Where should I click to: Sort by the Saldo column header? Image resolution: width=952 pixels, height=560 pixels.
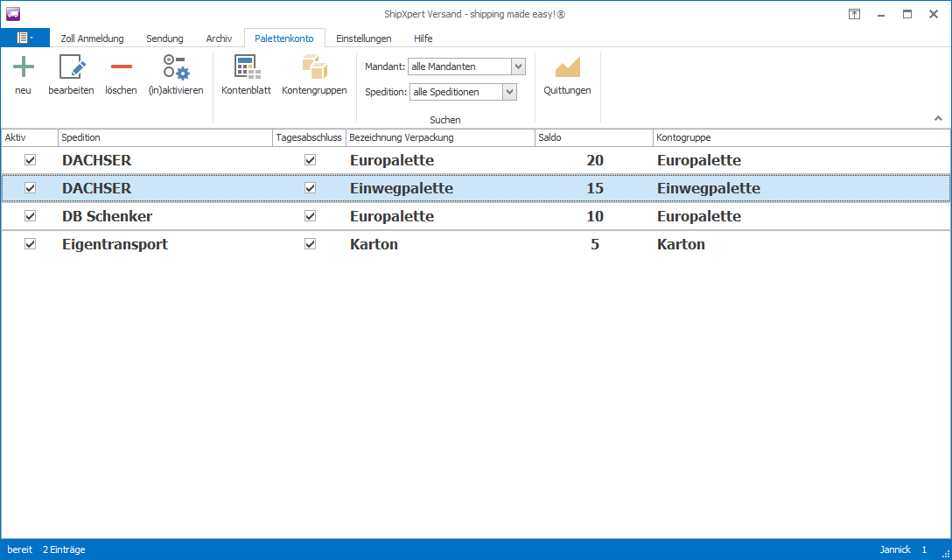pyautogui.click(x=593, y=138)
